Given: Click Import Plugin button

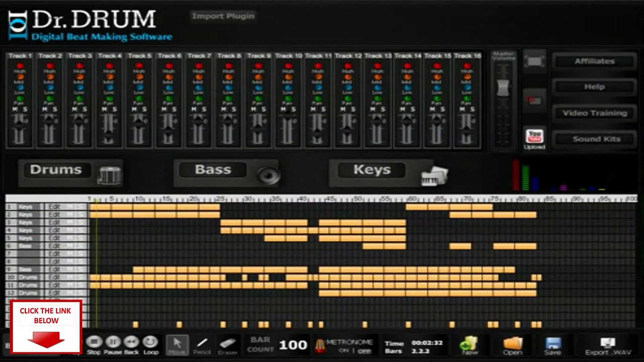Looking at the screenshot, I should click(223, 16).
